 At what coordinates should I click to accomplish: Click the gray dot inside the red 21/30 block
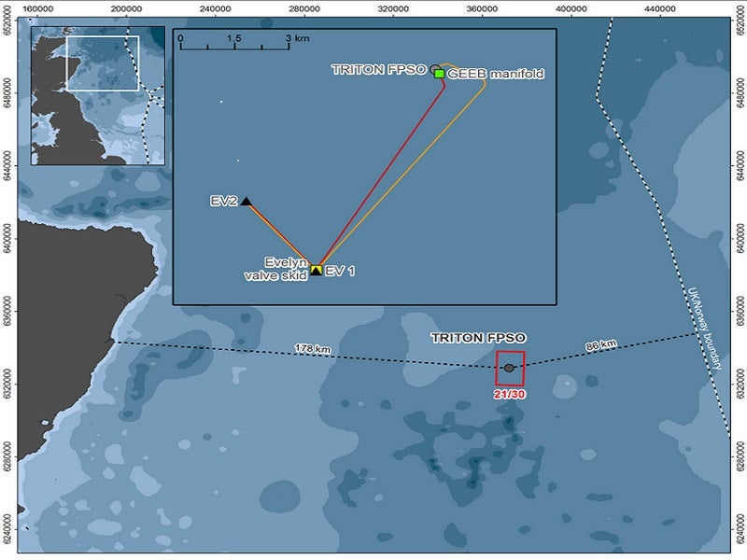tap(509, 368)
